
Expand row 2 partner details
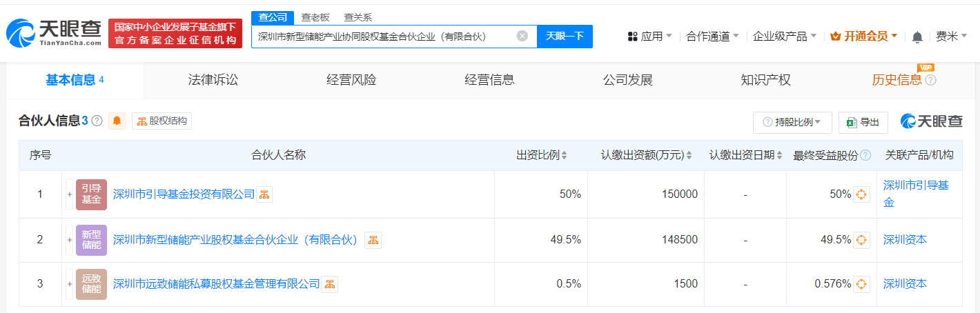tap(69, 240)
